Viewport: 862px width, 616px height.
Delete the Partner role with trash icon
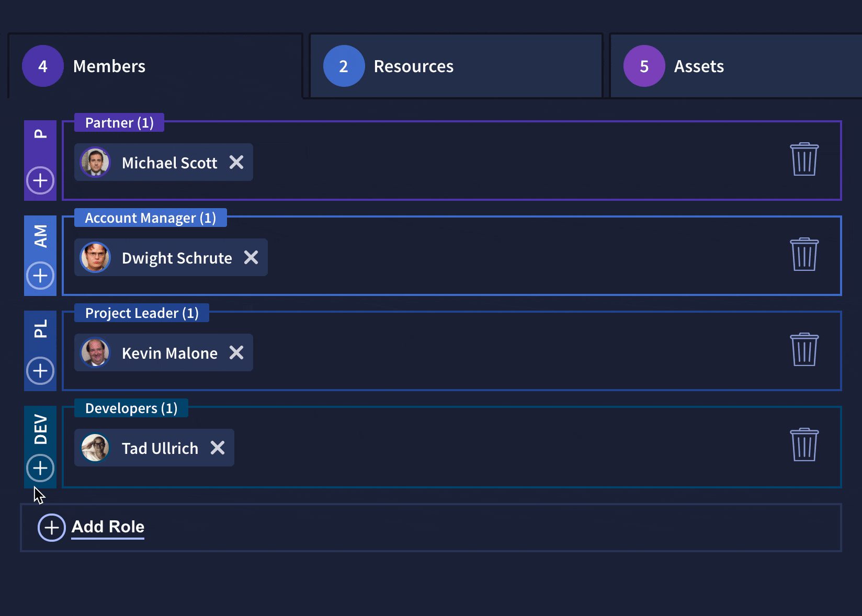click(804, 159)
